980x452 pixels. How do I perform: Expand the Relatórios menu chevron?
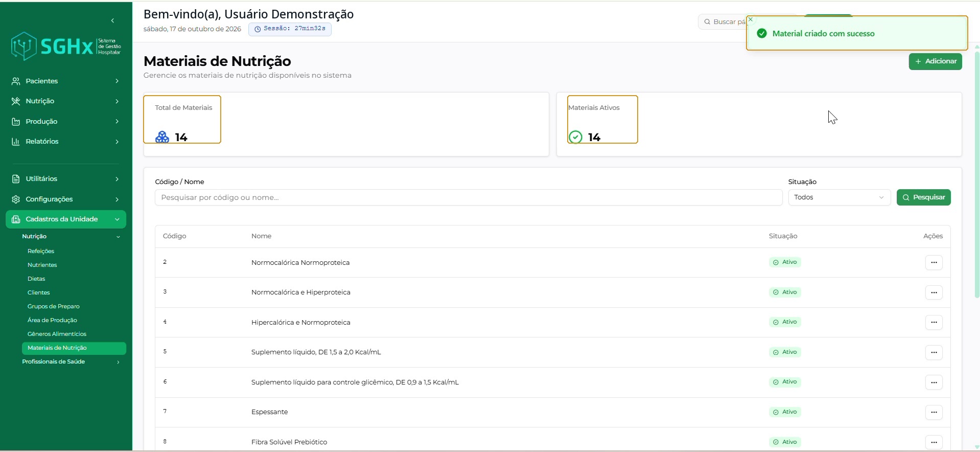(x=117, y=142)
